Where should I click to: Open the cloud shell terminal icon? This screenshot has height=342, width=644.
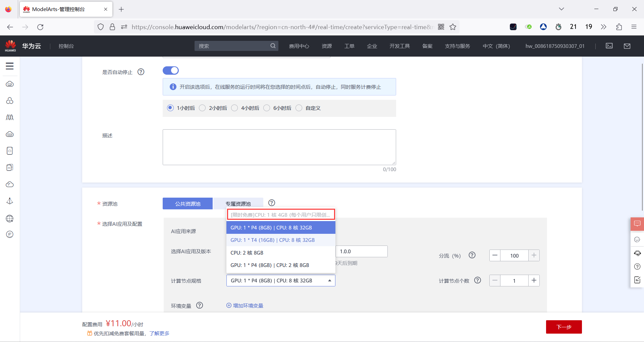click(609, 46)
